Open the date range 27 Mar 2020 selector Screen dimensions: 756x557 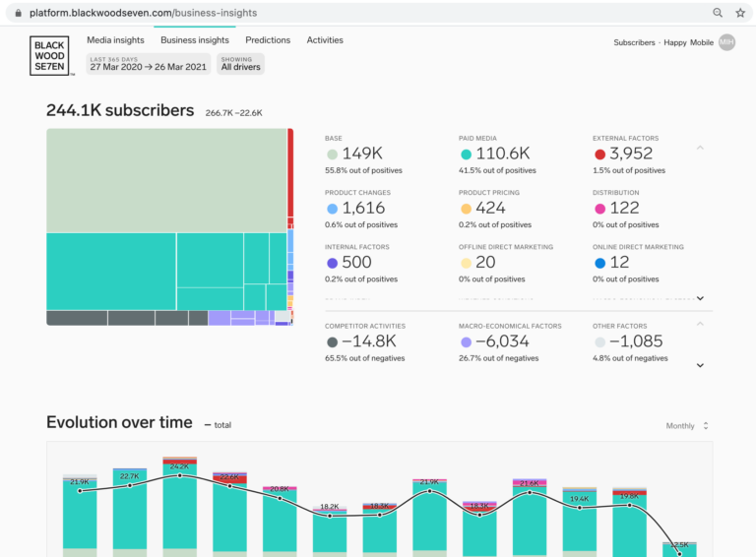point(148,64)
